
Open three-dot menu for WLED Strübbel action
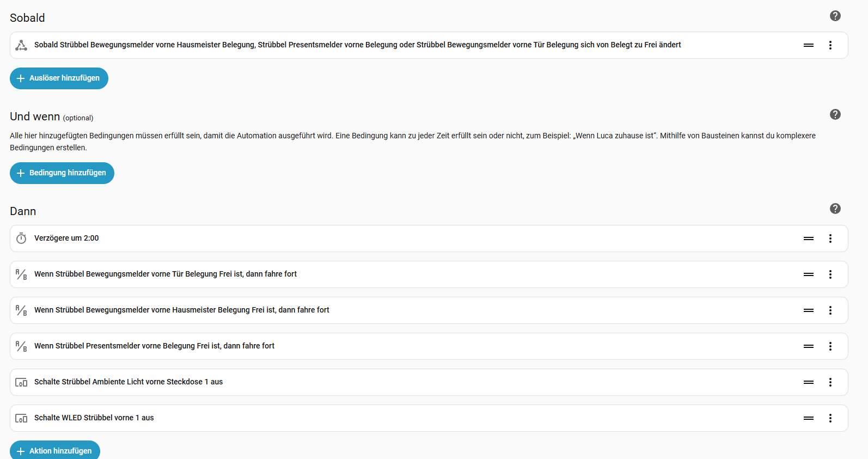830,418
